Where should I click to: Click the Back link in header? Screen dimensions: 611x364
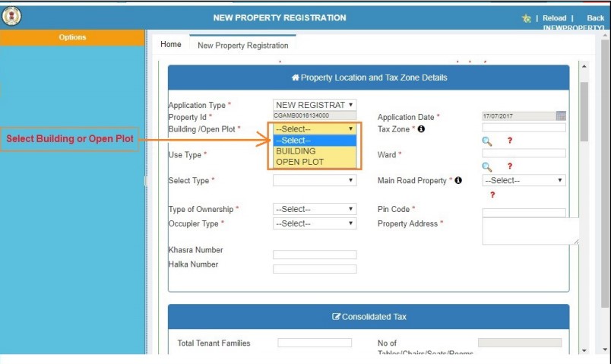click(x=596, y=18)
